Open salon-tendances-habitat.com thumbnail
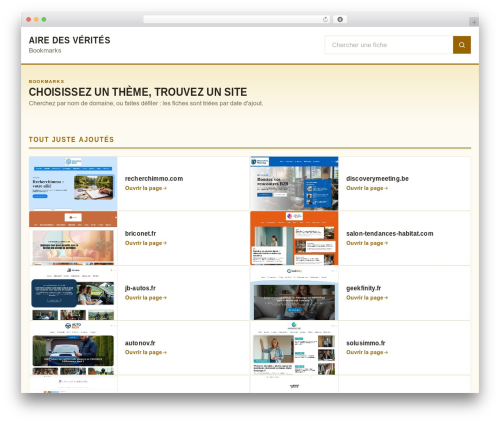The image size is (500, 423). tap(294, 238)
